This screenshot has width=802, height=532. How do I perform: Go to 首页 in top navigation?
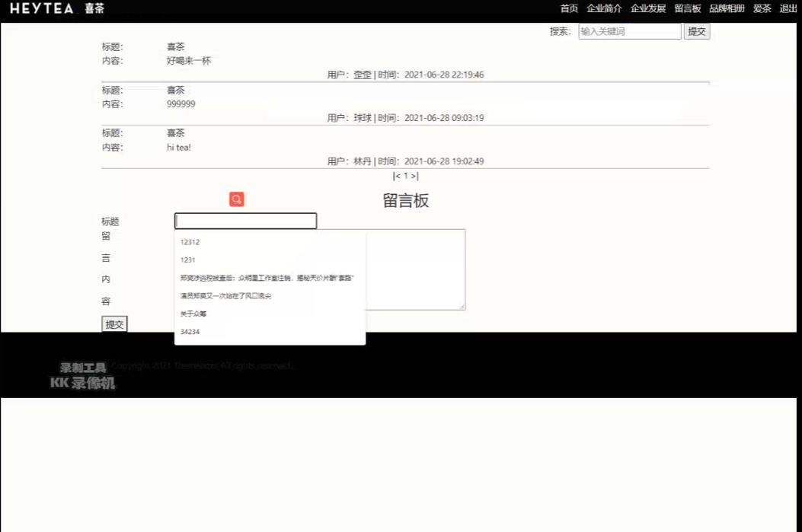(x=569, y=8)
